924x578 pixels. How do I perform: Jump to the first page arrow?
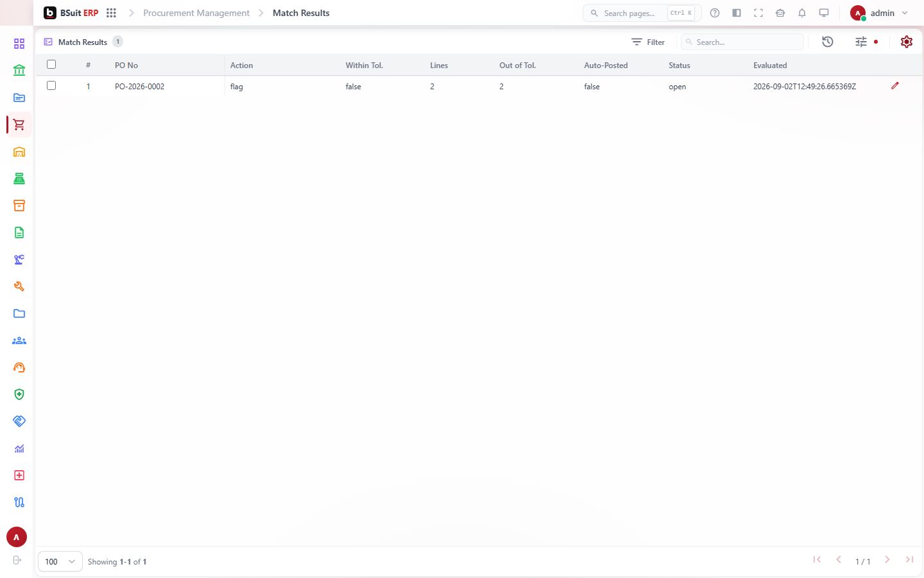(817, 560)
